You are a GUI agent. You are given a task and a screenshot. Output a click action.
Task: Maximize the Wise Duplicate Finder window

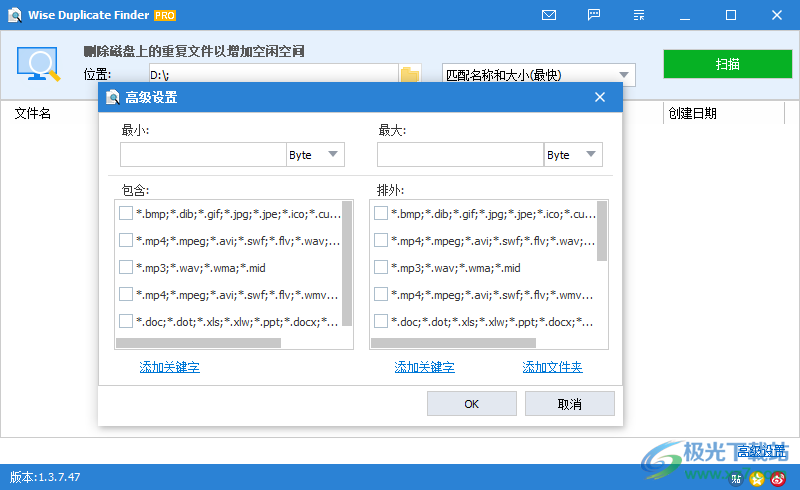pos(731,15)
